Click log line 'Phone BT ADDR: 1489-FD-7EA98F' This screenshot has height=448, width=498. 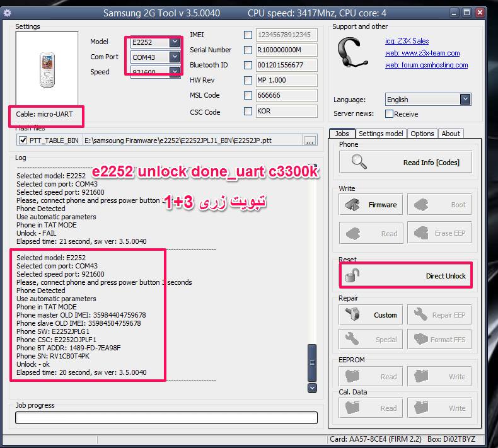click(x=69, y=348)
